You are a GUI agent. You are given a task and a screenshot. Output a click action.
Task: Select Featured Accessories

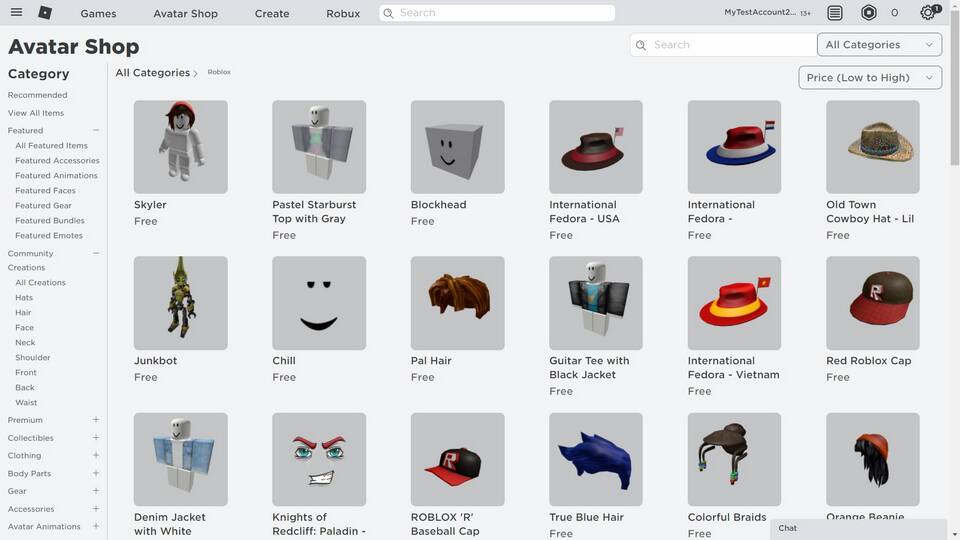point(57,160)
